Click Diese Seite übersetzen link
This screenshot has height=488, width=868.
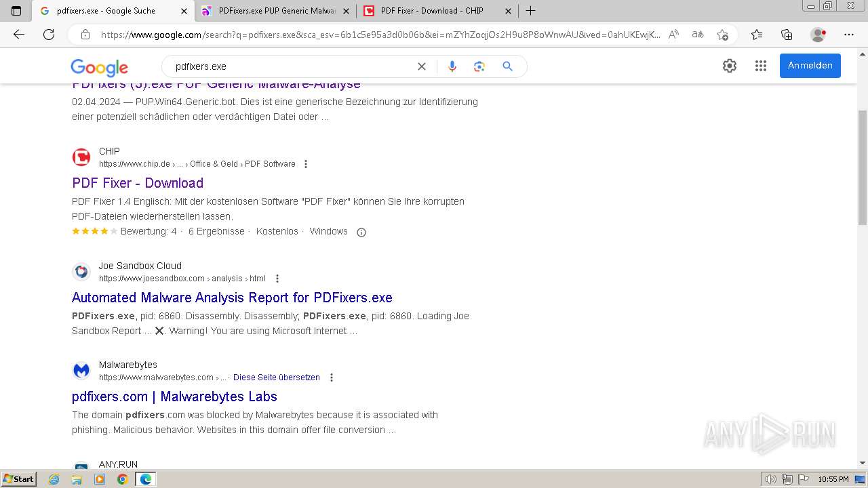(277, 378)
